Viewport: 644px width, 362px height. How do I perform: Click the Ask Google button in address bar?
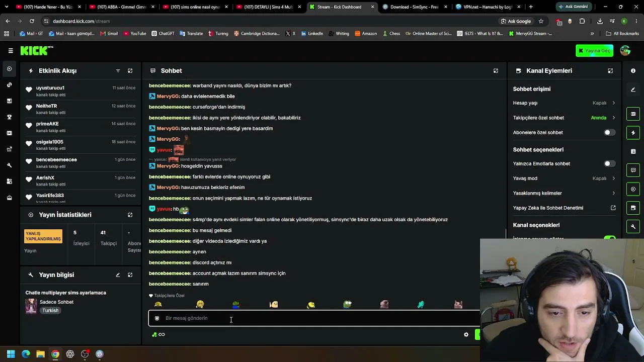[516, 21]
